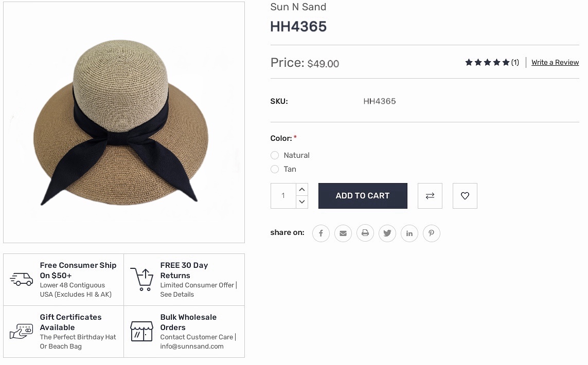Share product on LinkedIn
Viewport: 588px width, 365px height.
[x=409, y=233]
